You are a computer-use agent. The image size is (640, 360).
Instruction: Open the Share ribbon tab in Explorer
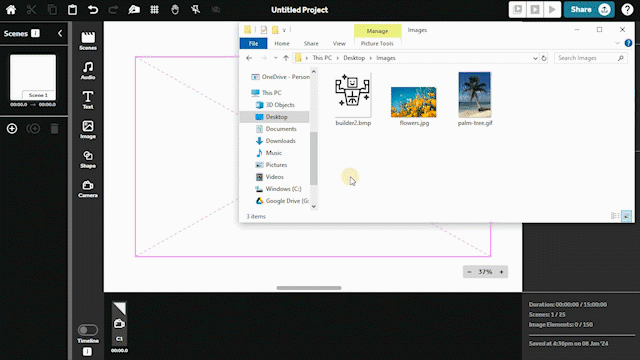[x=311, y=43]
